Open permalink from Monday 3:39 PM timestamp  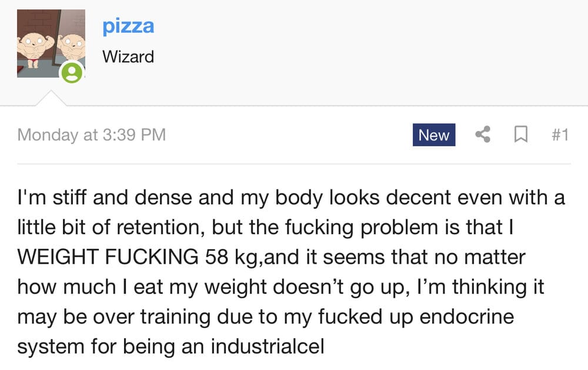click(x=92, y=135)
